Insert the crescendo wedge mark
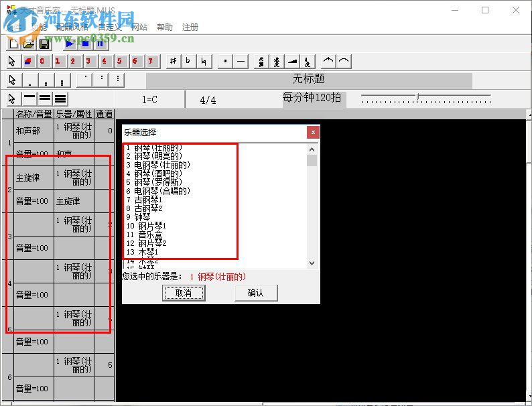Viewport: 532px width, 406px height. [292, 62]
